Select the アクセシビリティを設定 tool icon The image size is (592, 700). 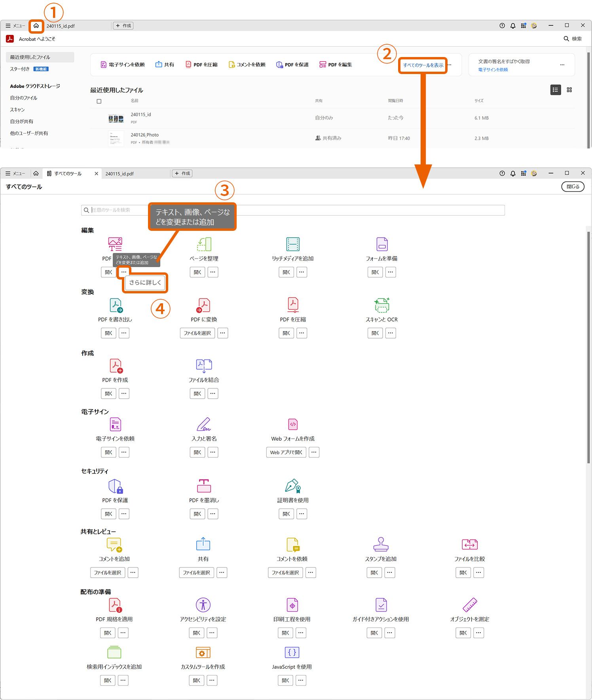coord(203,605)
